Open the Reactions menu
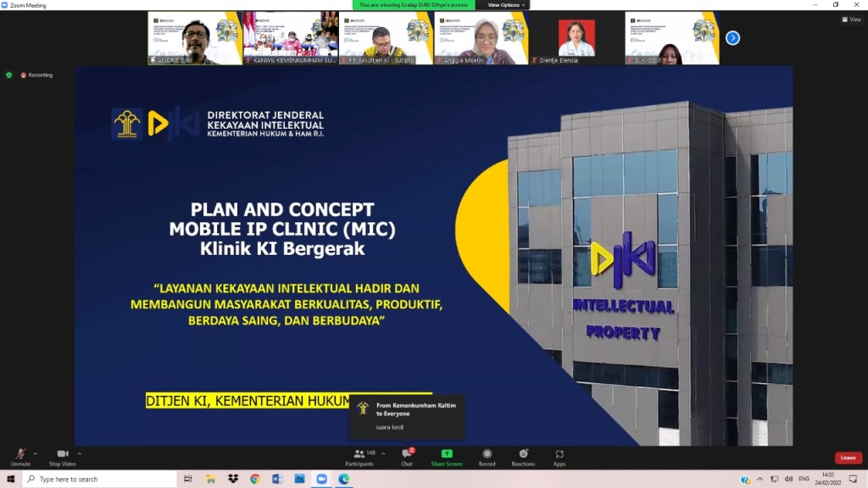868x488 pixels. point(523,455)
